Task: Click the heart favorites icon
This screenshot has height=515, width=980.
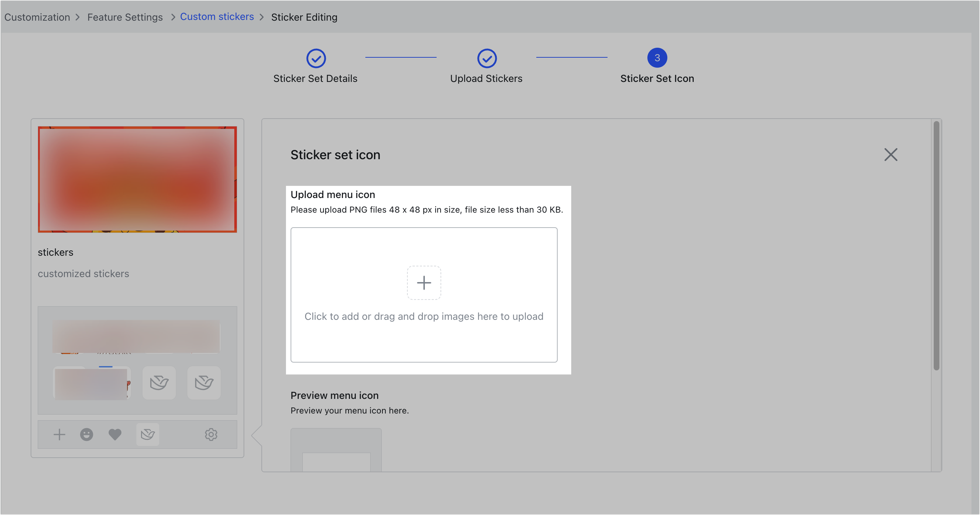Action: (x=115, y=435)
